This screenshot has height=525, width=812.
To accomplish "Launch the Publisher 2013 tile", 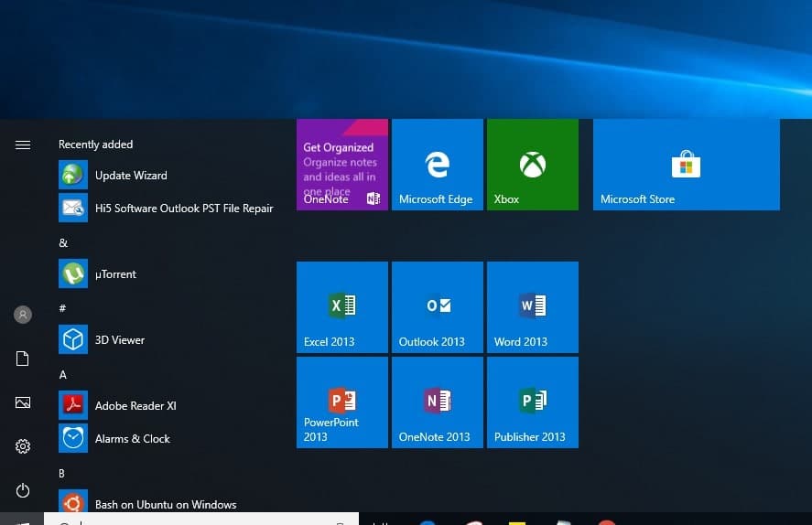I will click(533, 402).
